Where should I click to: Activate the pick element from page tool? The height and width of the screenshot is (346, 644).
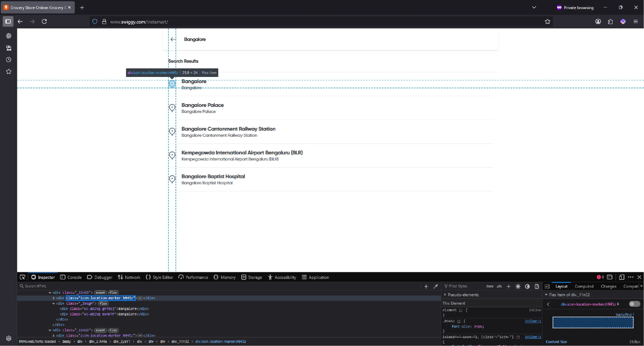click(x=22, y=277)
